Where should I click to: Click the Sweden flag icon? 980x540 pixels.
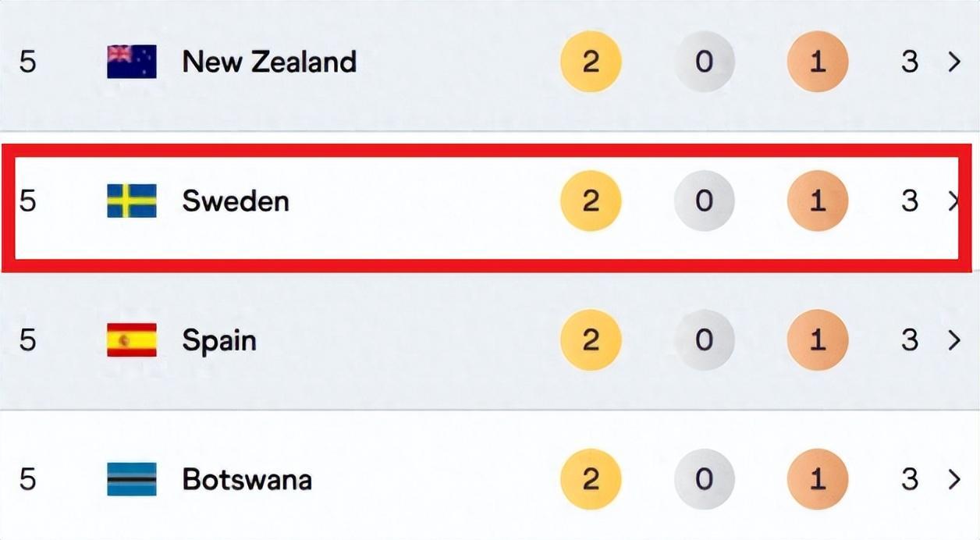(x=131, y=201)
